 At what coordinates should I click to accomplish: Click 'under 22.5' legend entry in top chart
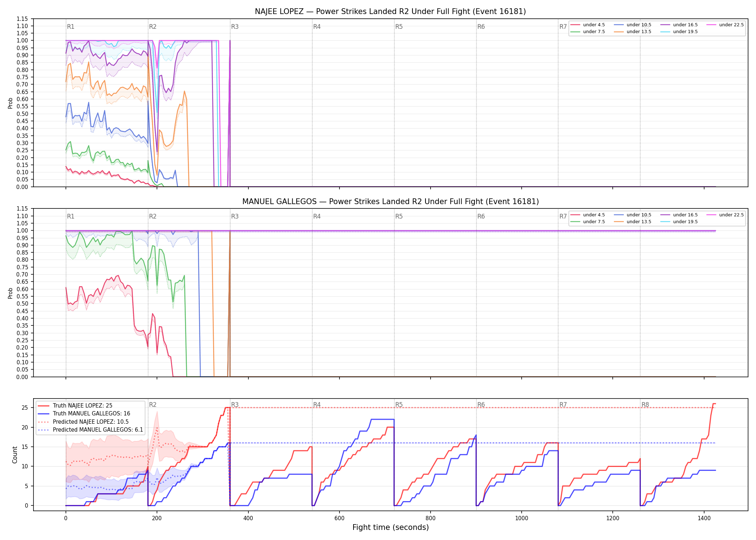coord(725,25)
